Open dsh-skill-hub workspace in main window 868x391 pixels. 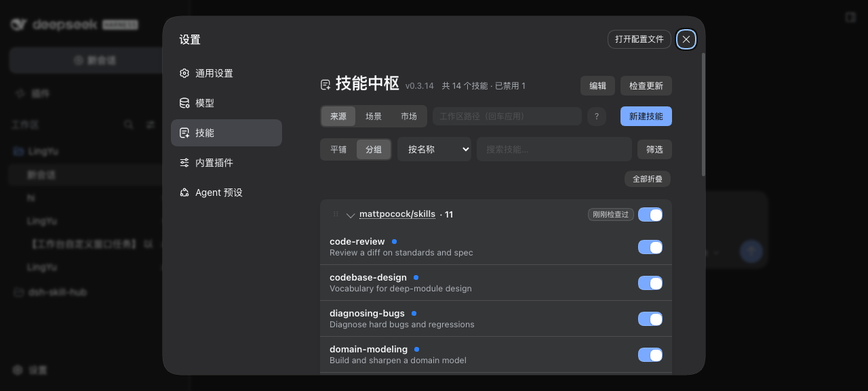click(x=50, y=292)
